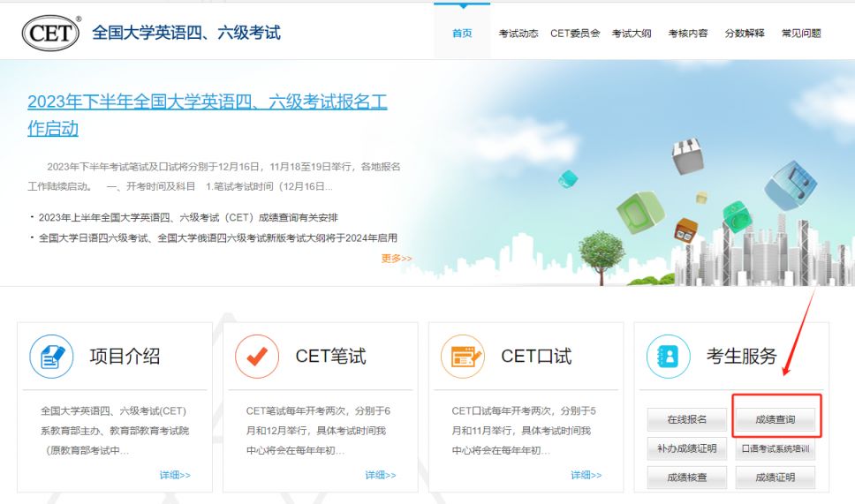This screenshot has height=504, width=855.
Task: Click 详细>> under 项目介绍
Action: pyautogui.click(x=175, y=475)
